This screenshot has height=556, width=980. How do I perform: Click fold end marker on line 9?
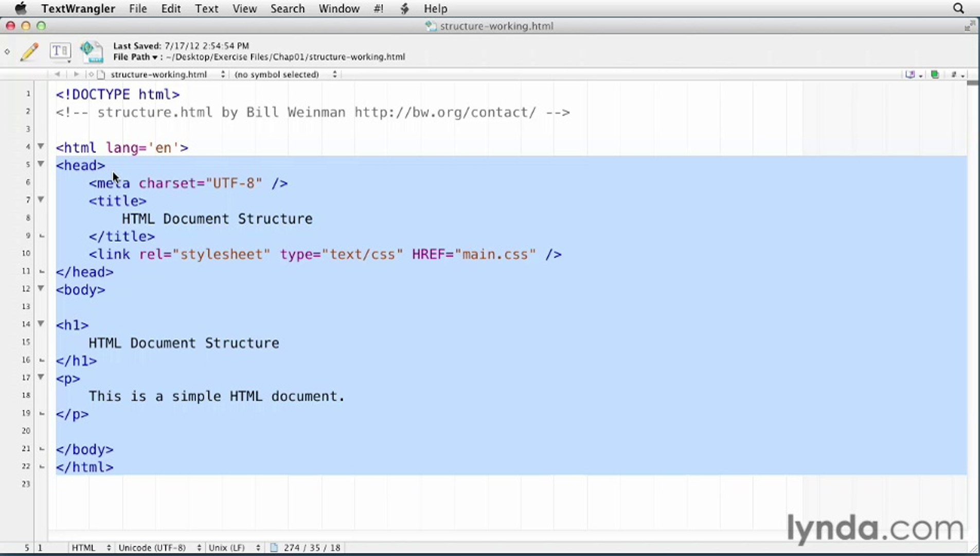[42, 236]
